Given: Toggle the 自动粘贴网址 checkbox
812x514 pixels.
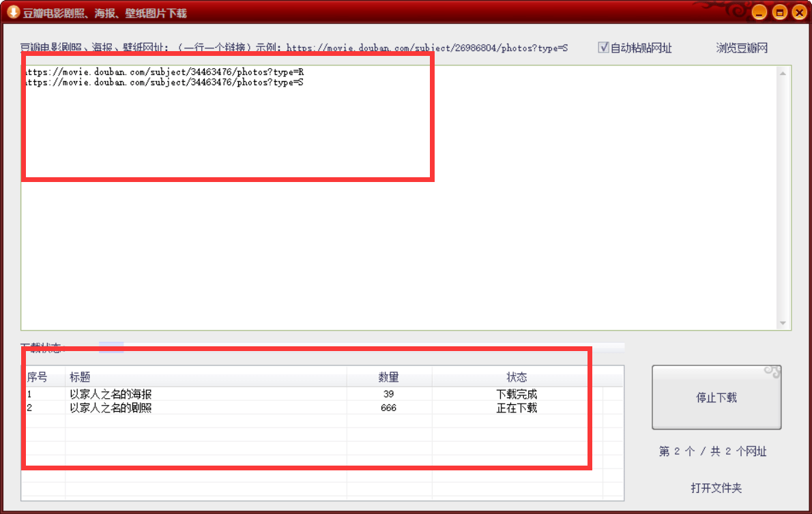Looking at the screenshot, I should point(603,48).
